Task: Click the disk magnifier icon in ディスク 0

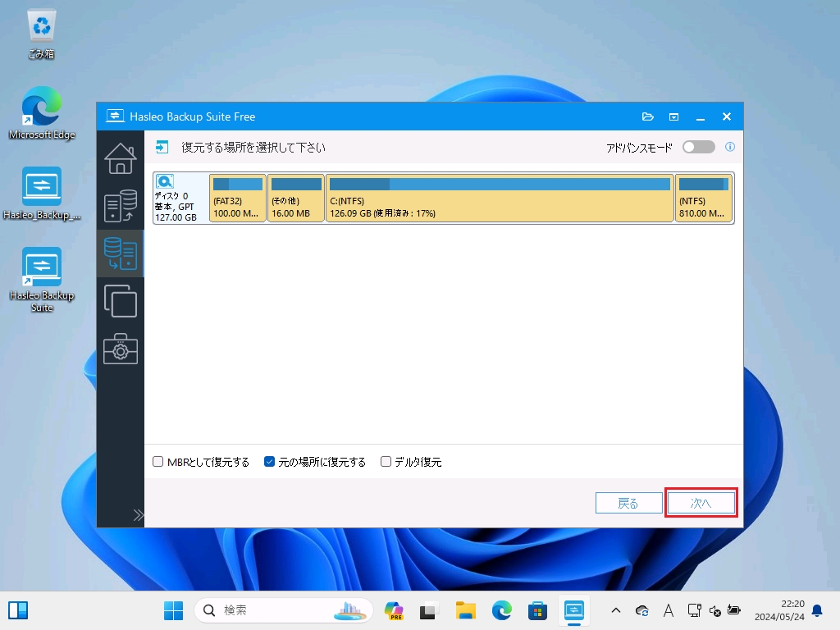Action: [164, 181]
